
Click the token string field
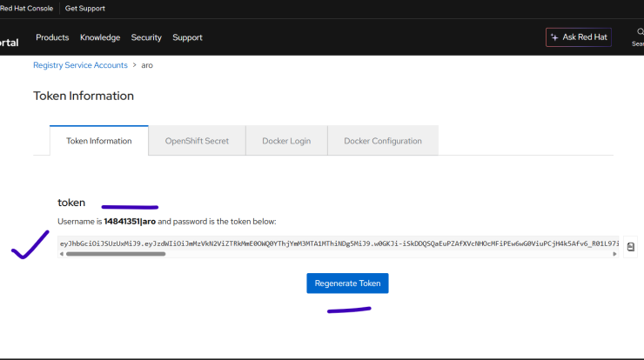tap(339, 243)
